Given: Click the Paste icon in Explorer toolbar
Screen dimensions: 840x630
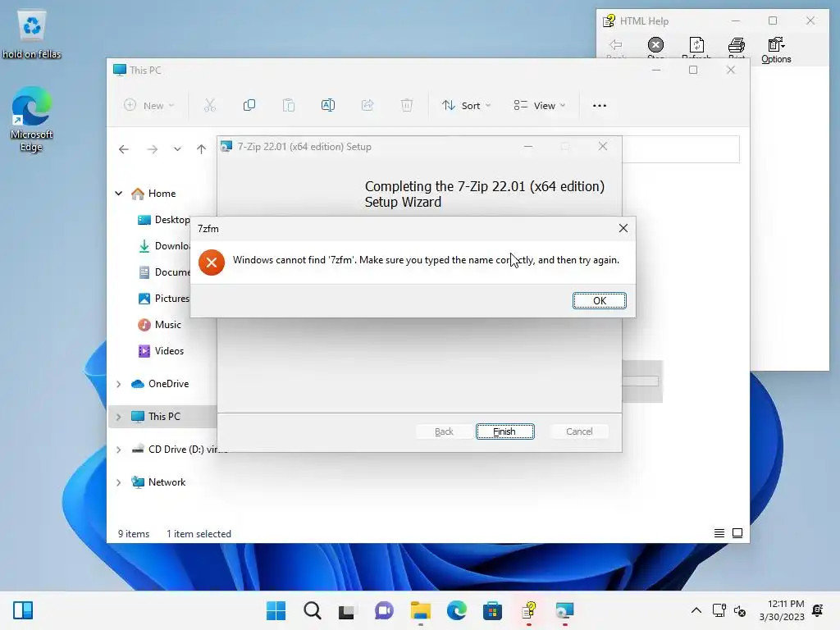Looking at the screenshot, I should 289,106.
